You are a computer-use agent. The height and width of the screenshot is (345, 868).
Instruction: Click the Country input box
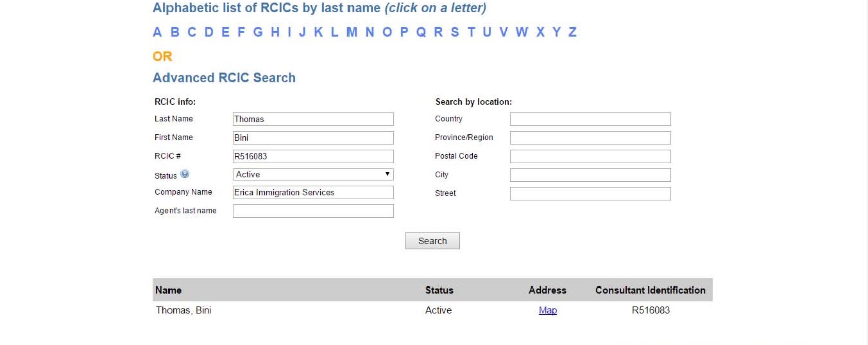590,119
